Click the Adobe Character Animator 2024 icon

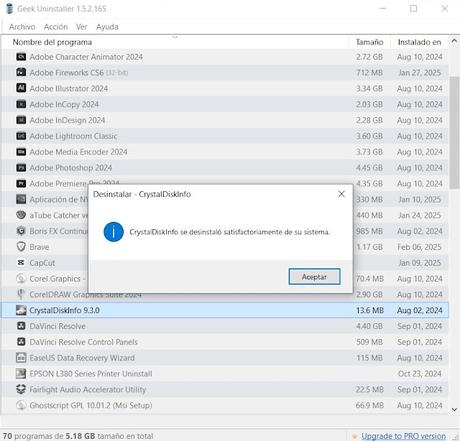(21, 57)
